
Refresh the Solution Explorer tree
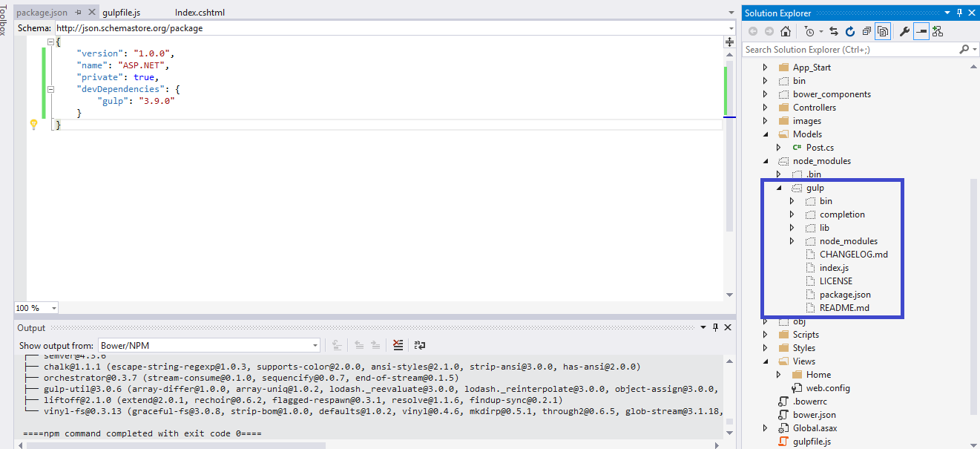coord(850,31)
